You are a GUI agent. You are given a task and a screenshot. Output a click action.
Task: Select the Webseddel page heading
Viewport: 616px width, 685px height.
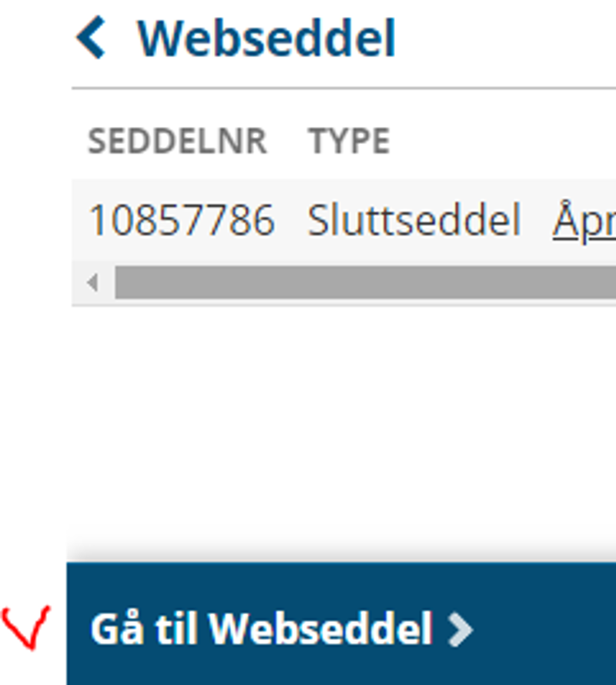click(x=266, y=39)
